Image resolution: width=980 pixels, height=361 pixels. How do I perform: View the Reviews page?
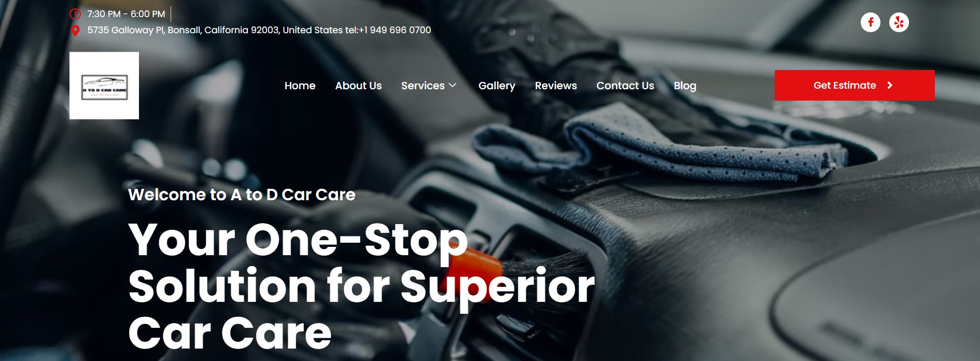(x=556, y=86)
